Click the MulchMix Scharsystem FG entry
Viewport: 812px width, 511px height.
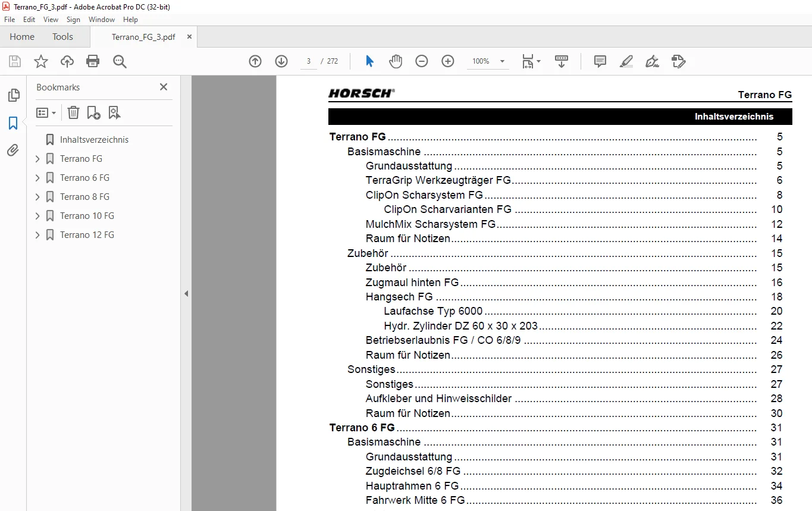(431, 224)
